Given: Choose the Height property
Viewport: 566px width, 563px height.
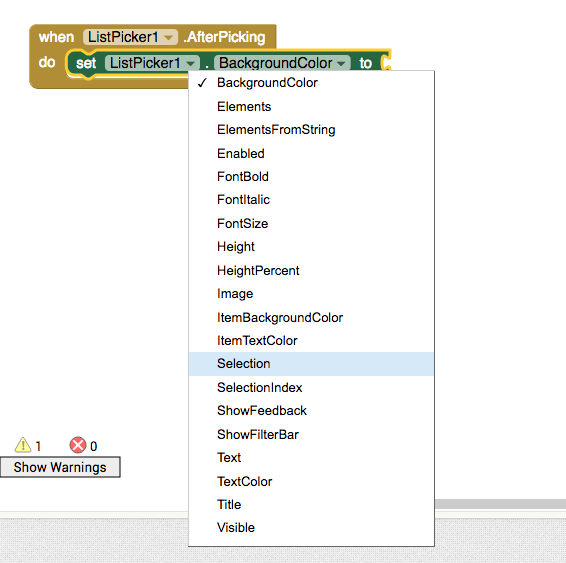Looking at the screenshot, I should [311, 247].
